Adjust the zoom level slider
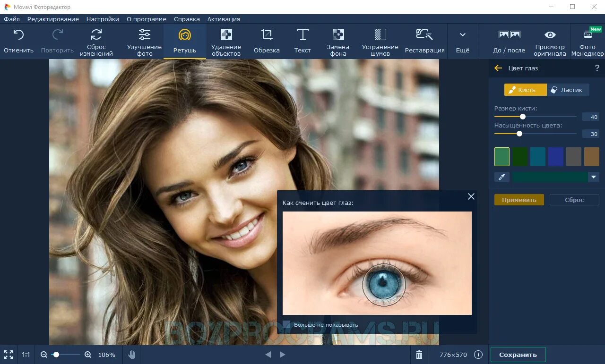 coord(66,355)
